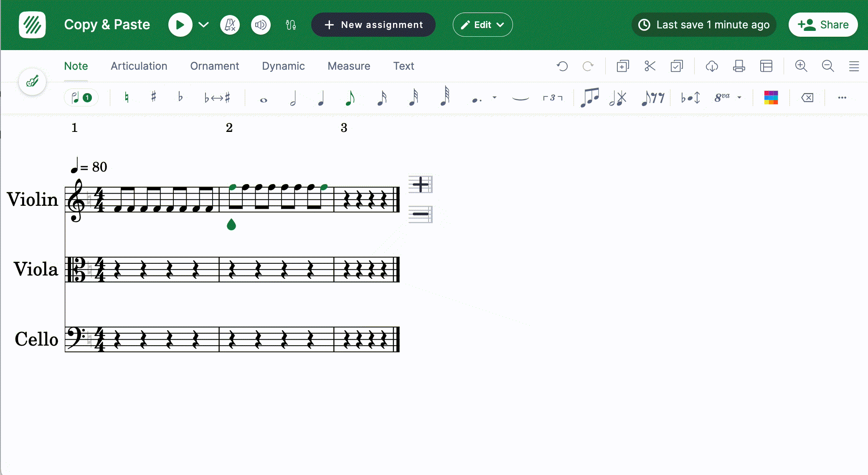
Task: Cut selection with scissors icon
Action: point(650,66)
